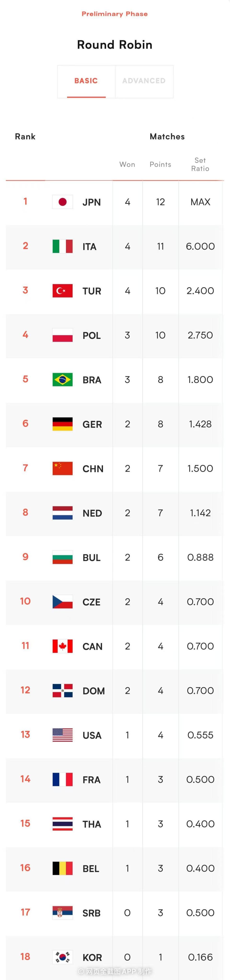Click the Canada flag icon
This screenshot has height=980, width=230.
click(63, 646)
